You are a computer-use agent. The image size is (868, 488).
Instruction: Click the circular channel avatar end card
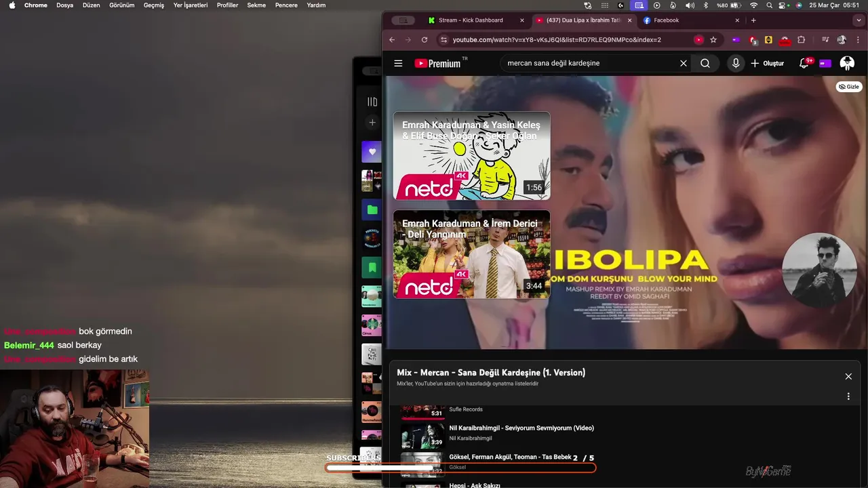pos(819,270)
